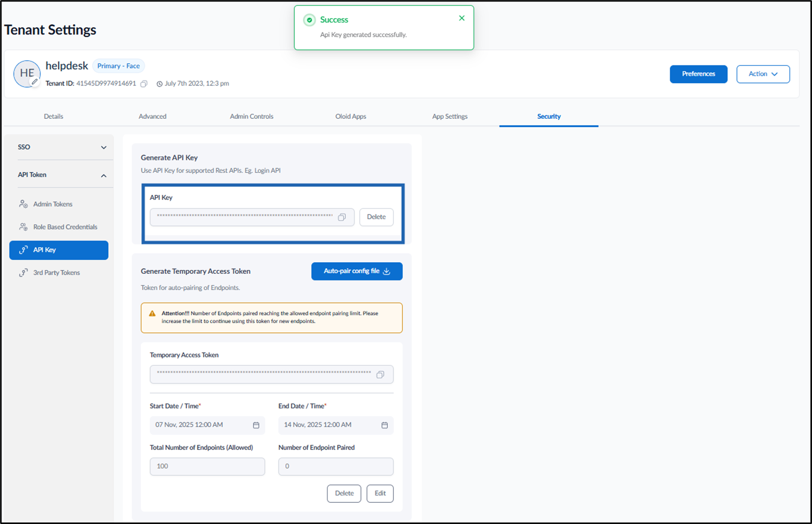Image resolution: width=812 pixels, height=524 pixels.
Task: Open the Start Date calendar picker
Action: click(256, 425)
